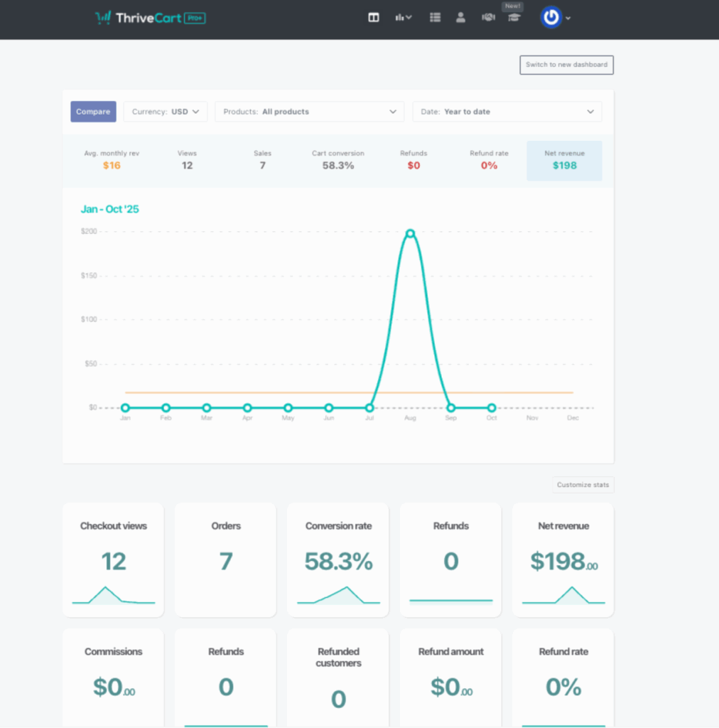Open the bar chart reports menu

pyautogui.click(x=403, y=18)
